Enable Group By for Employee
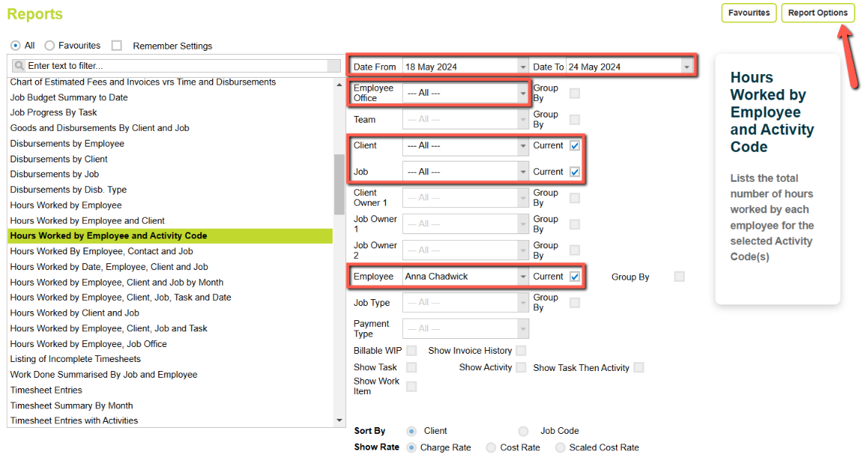Image resolution: width=868 pixels, height=460 pixels. [x=680, y=277]
